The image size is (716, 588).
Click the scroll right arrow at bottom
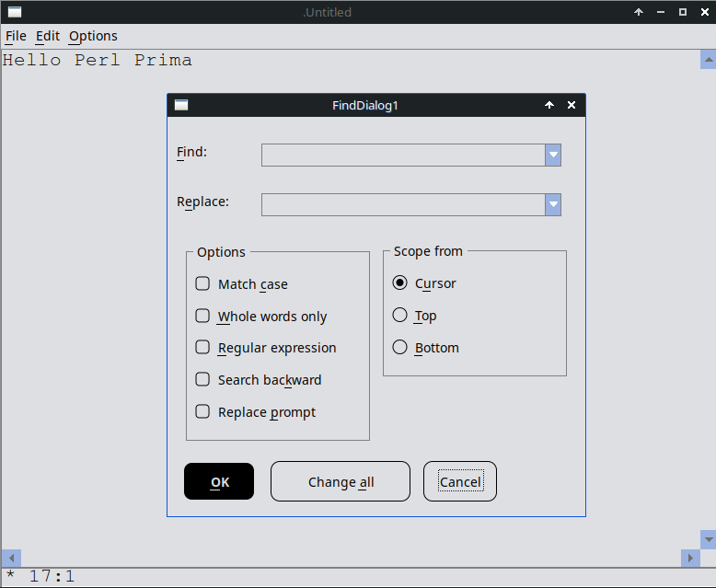(689, 558)
